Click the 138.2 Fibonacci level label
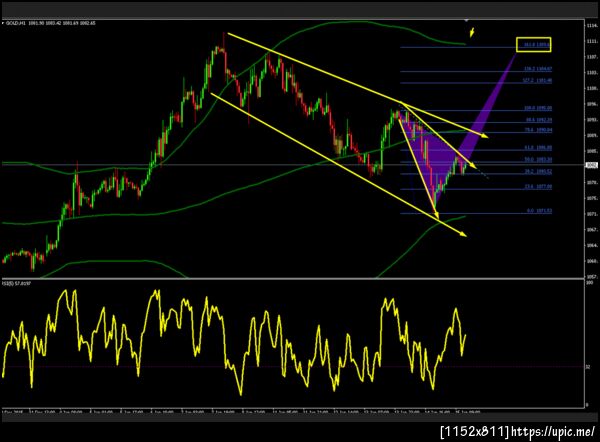 coord(538,69)
